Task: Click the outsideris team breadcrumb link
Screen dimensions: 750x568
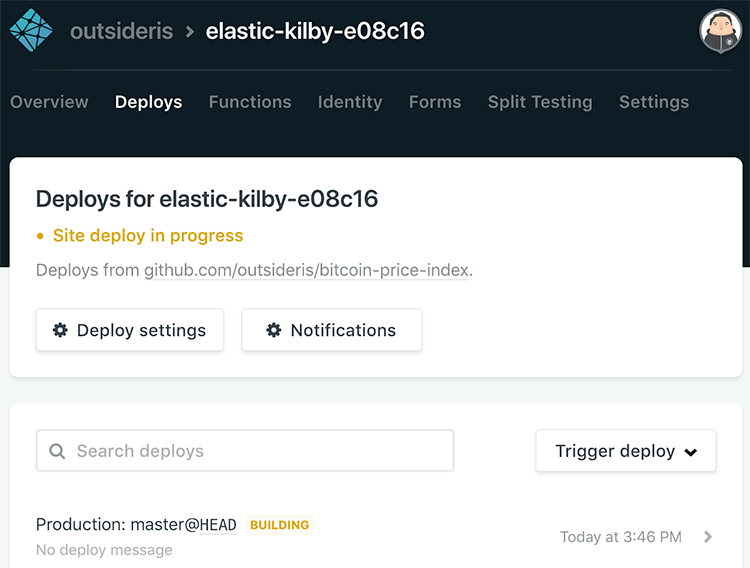Action: [x=121, y=32]
